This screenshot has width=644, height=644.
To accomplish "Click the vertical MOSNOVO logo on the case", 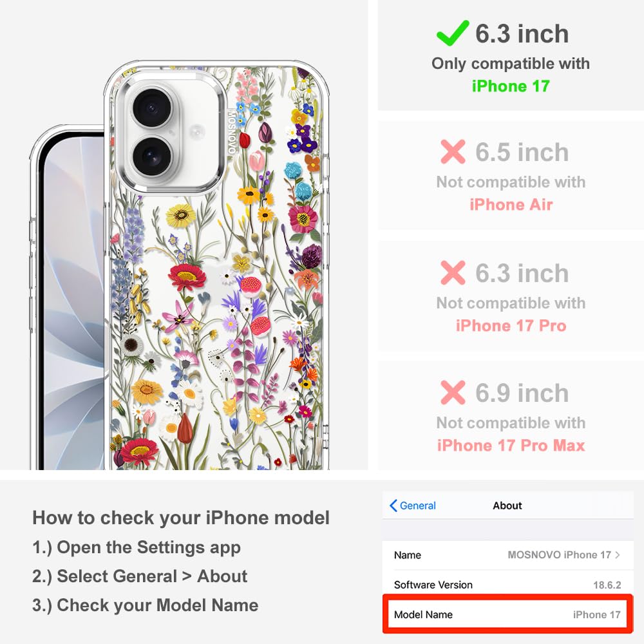I will 232,131.
